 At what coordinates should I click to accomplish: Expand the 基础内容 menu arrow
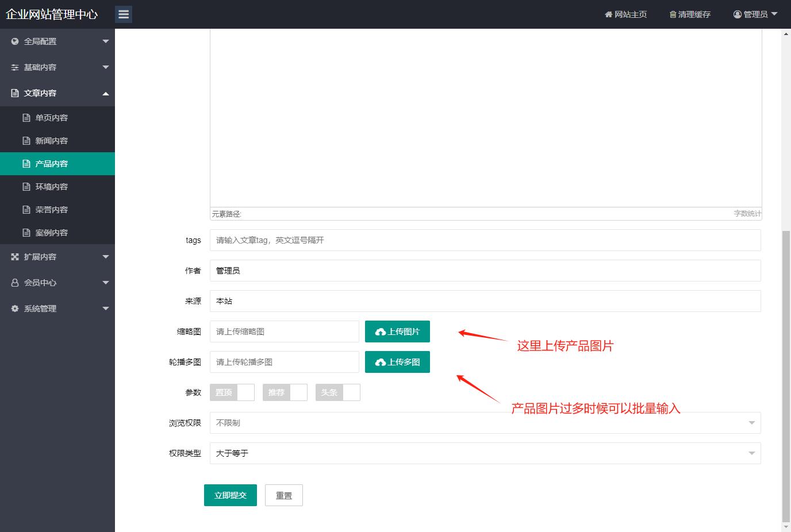[x=105, y=67]
